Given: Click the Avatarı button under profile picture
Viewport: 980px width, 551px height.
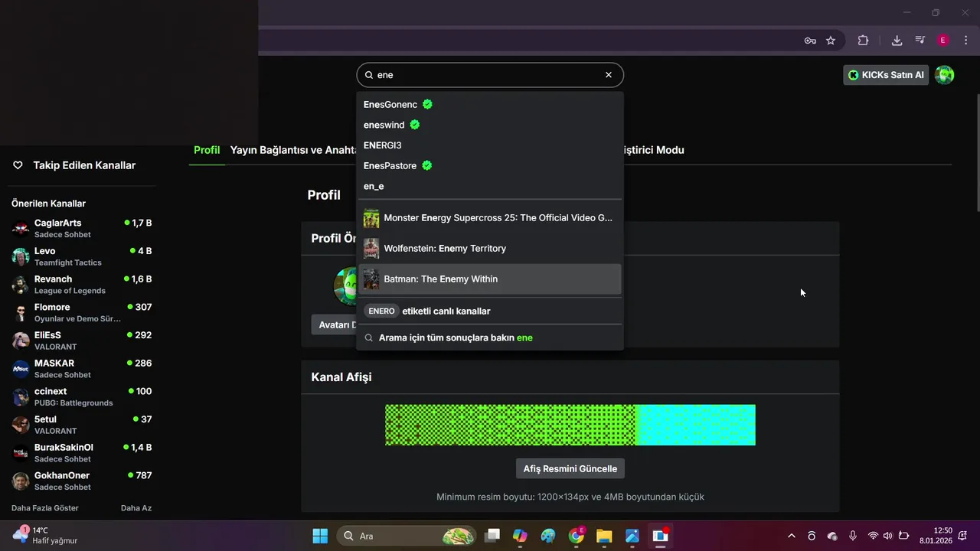Looking at the screenshot, I should click(x=334, y=324).
